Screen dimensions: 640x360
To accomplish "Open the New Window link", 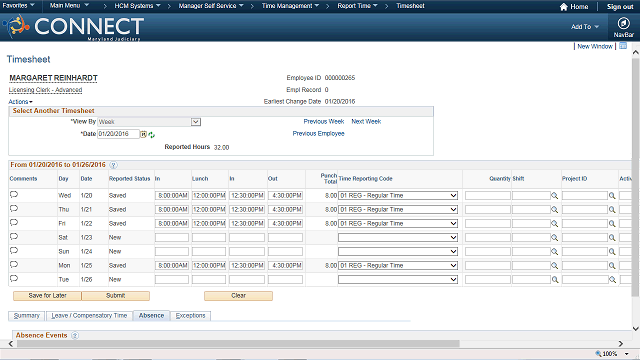I will 595,47.
